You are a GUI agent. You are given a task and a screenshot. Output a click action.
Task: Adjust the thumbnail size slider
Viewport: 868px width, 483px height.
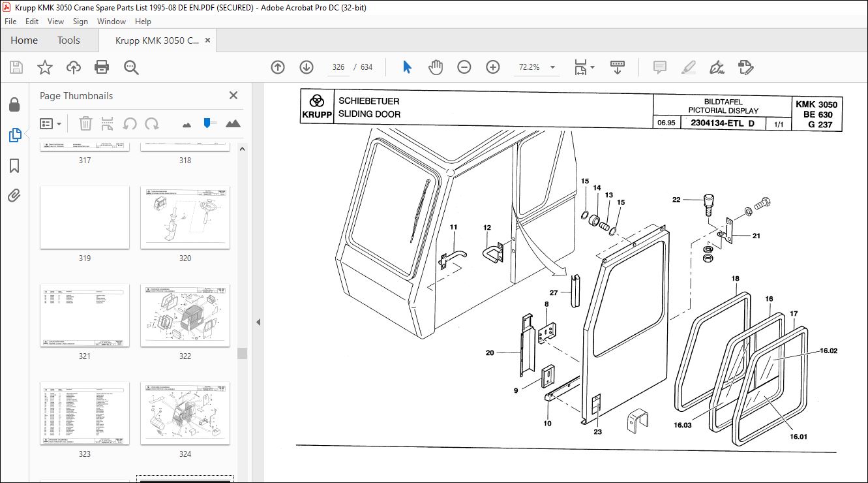click(x=207, y=123)
